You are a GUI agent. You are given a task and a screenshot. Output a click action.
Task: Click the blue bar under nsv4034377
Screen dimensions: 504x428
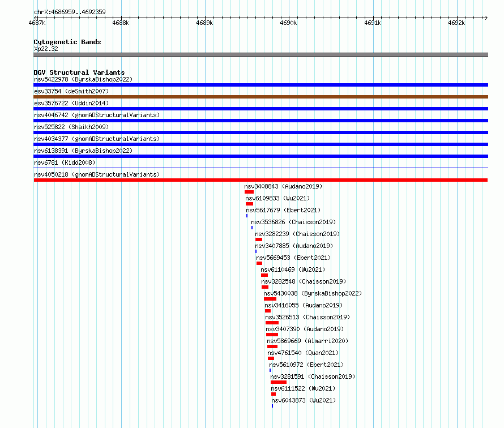(x=260, y=144)
